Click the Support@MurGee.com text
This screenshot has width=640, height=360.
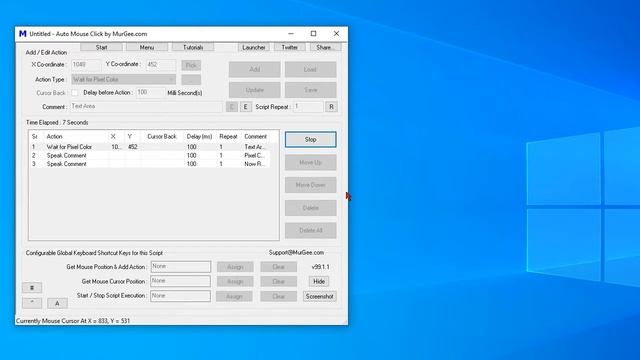(x=296, y=253)
